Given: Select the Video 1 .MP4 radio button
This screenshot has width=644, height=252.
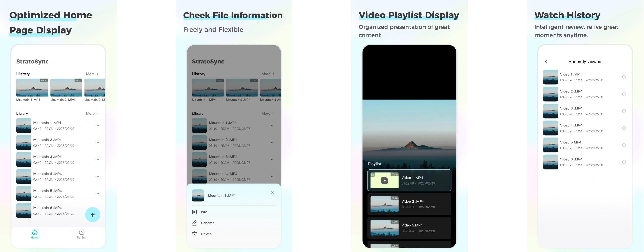Looking at the screenshot, I should 624,77.
